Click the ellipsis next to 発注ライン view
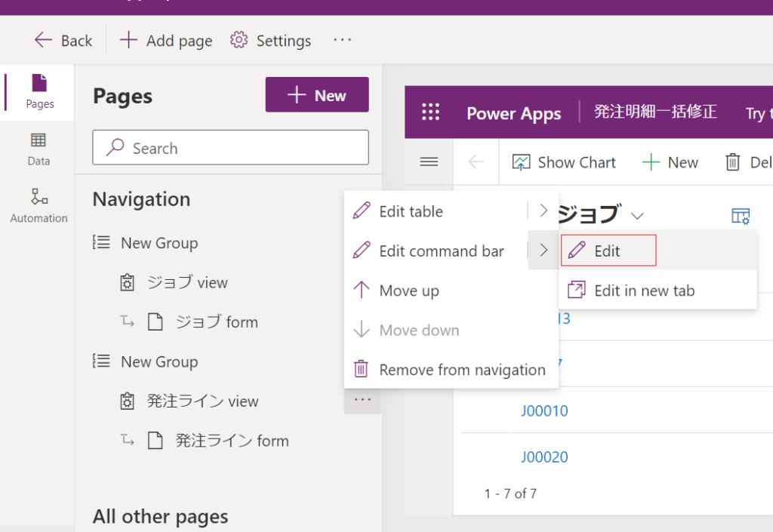Screen dimensions: 773x532 362,400
